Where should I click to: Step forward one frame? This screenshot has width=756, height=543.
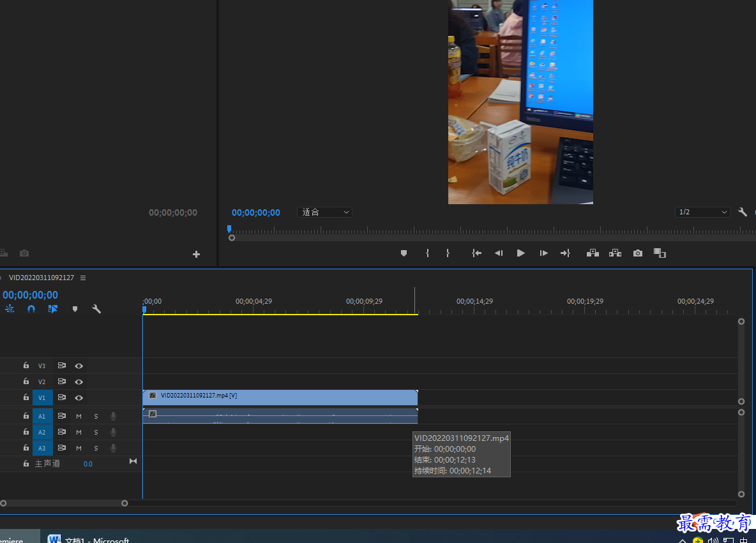(543, 253)
